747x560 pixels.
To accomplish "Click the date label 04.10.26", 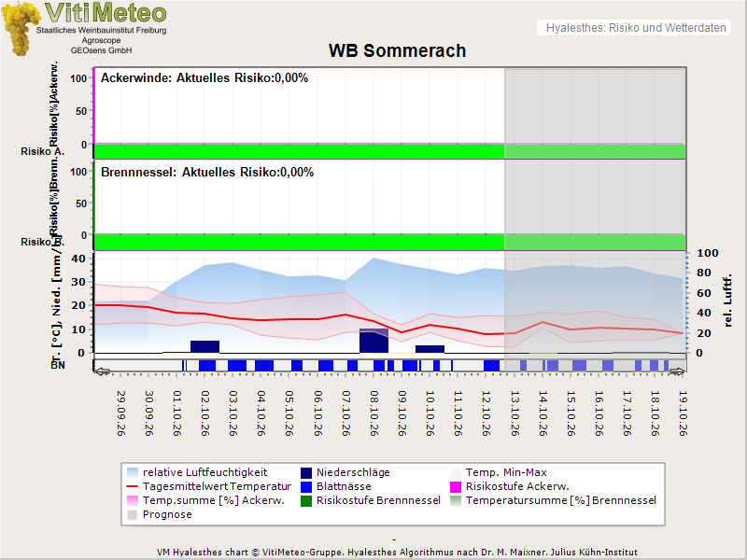I will click(261, 413).
